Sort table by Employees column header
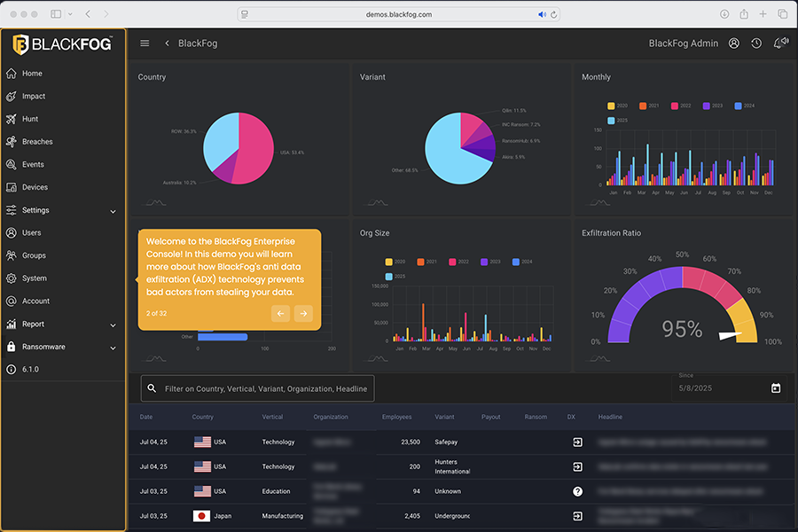This screenshot has height=532, width=798. point(397,417)
